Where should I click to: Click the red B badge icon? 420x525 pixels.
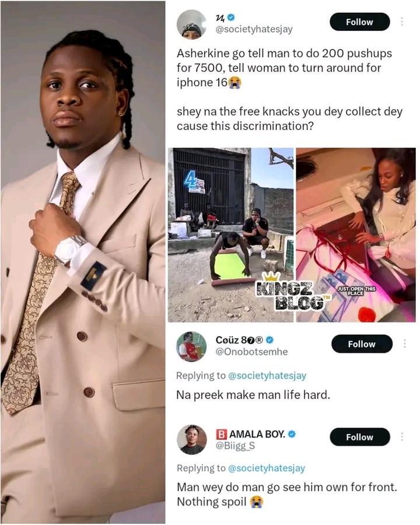[221, 434]
